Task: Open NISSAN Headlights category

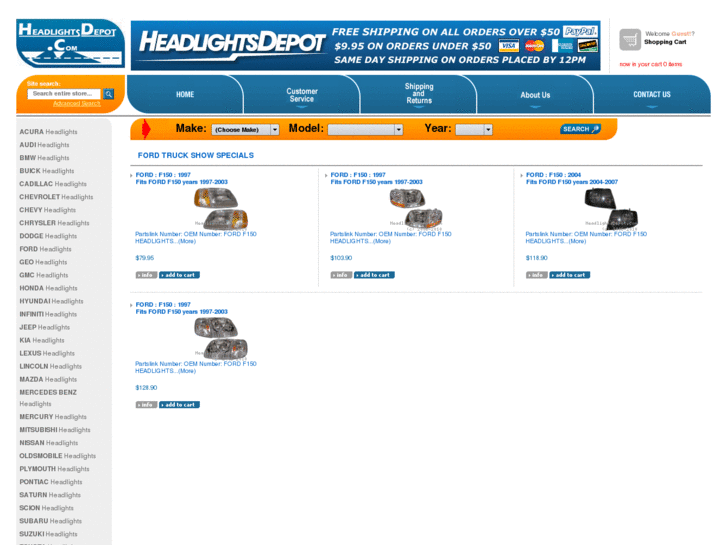Action: (x=49, y=442)
